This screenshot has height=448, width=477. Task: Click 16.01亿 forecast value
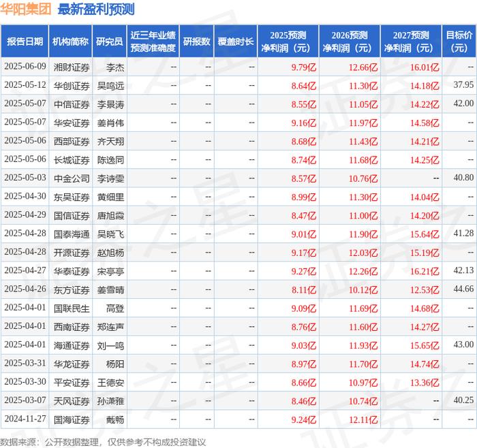click(x=425, y=67)
